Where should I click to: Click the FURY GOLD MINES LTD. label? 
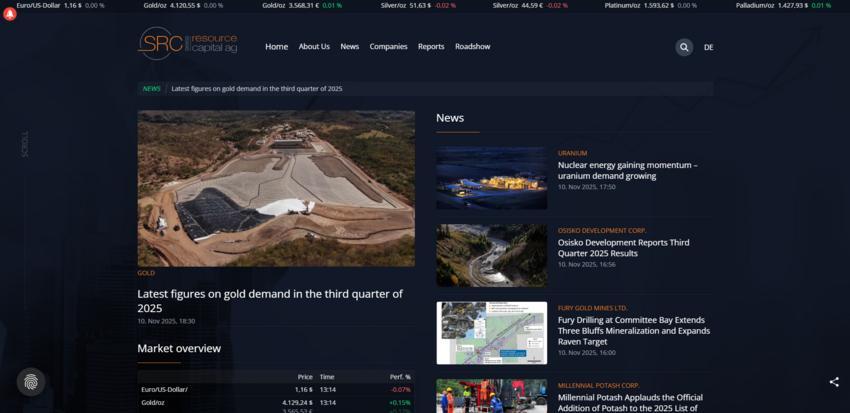593,308
